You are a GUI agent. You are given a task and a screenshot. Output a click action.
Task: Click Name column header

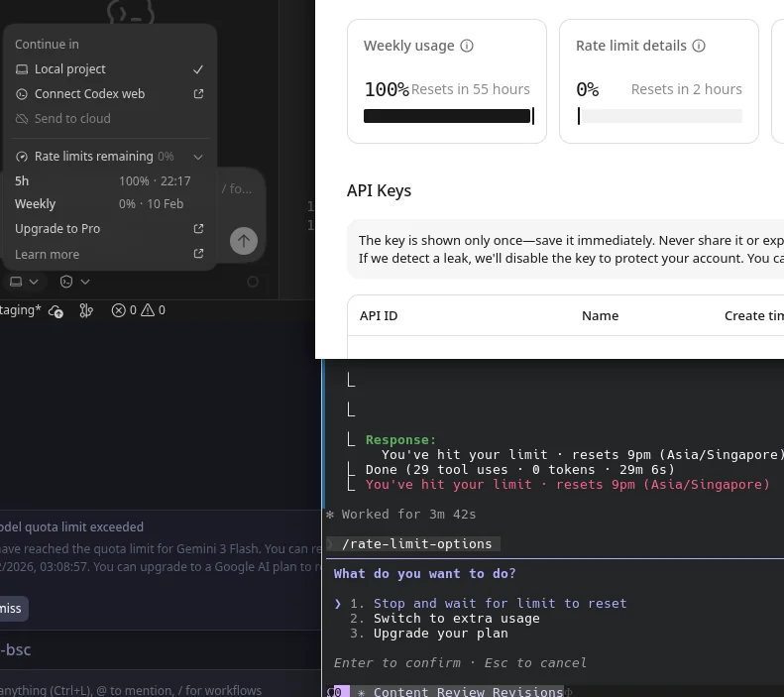click(600, 316)
